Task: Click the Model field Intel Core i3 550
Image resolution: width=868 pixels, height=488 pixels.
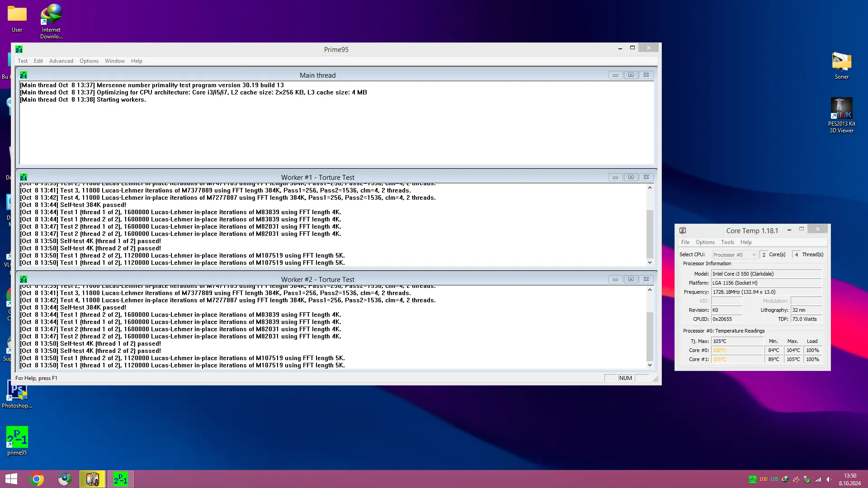Action: coord(766,274)
